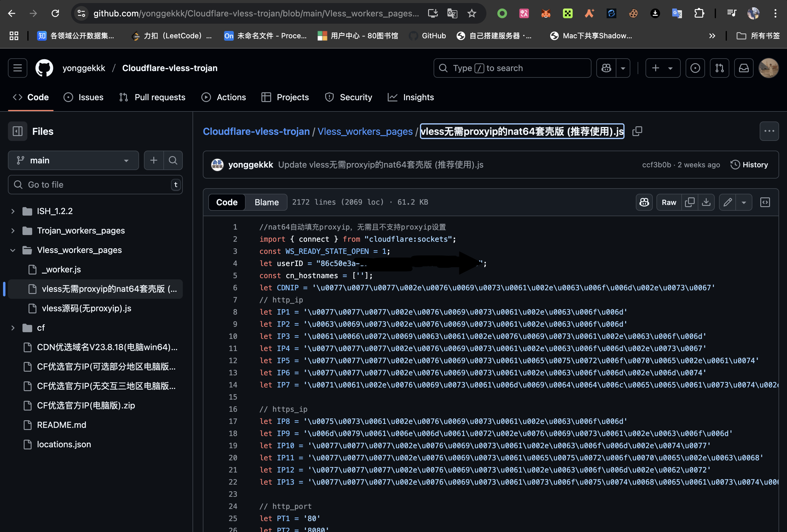Open your issues via the issue icon
The width and height of the screenshot is (787, 532).
(x=695, y=68)
